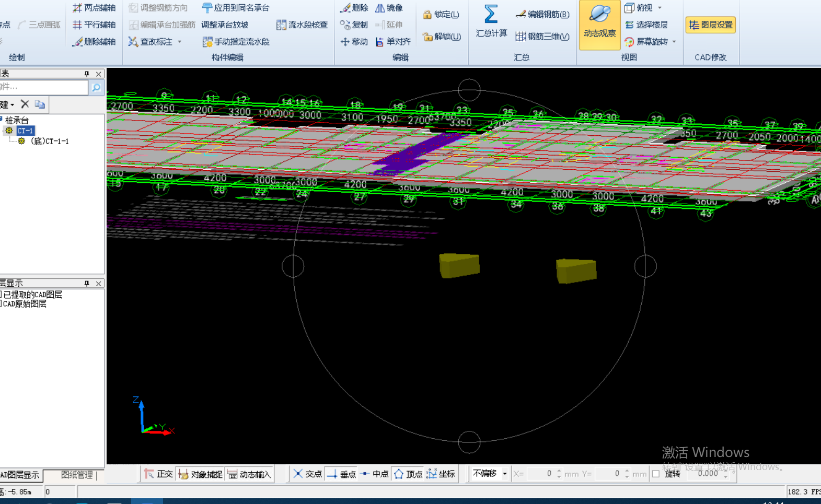Click the component search input field

click(44, 87)
